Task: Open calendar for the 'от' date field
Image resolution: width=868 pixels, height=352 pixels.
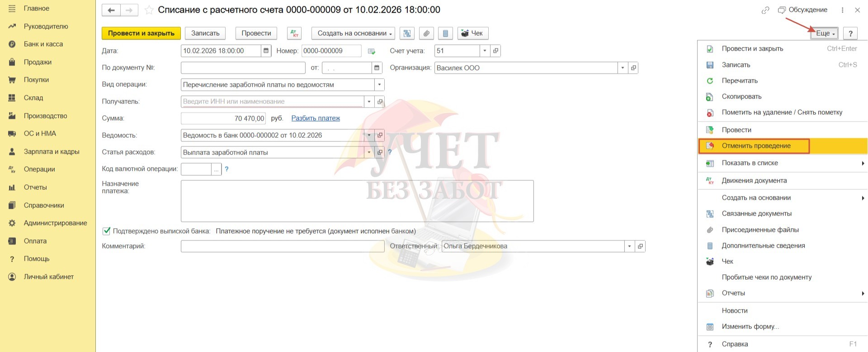Action: [377, 68]
